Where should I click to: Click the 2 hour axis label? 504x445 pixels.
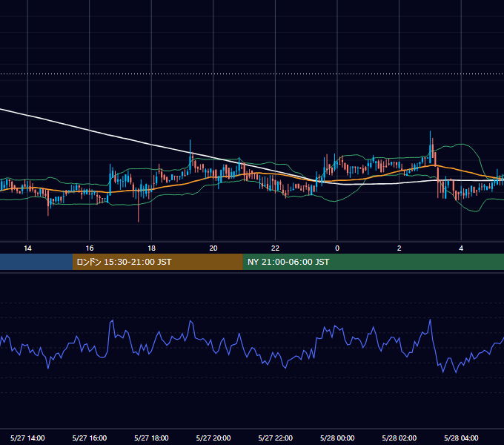[x=399, y=248]
